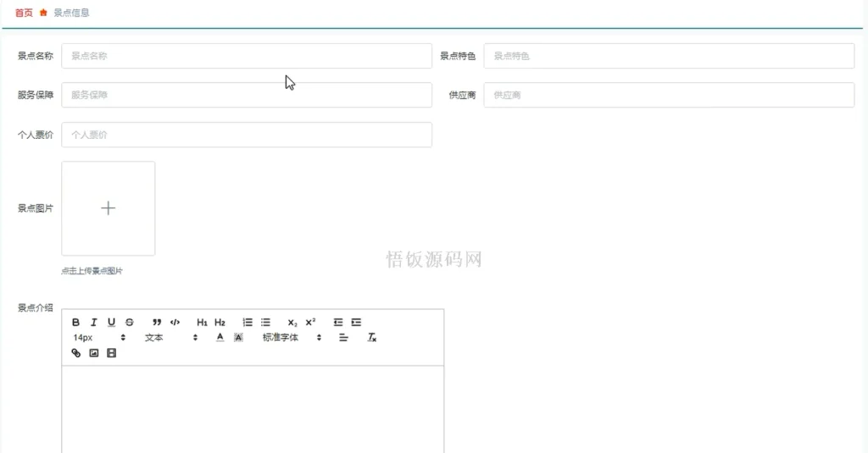Insert a code block
This screenshot has height=453, width=868.
[x=175, y=322]
